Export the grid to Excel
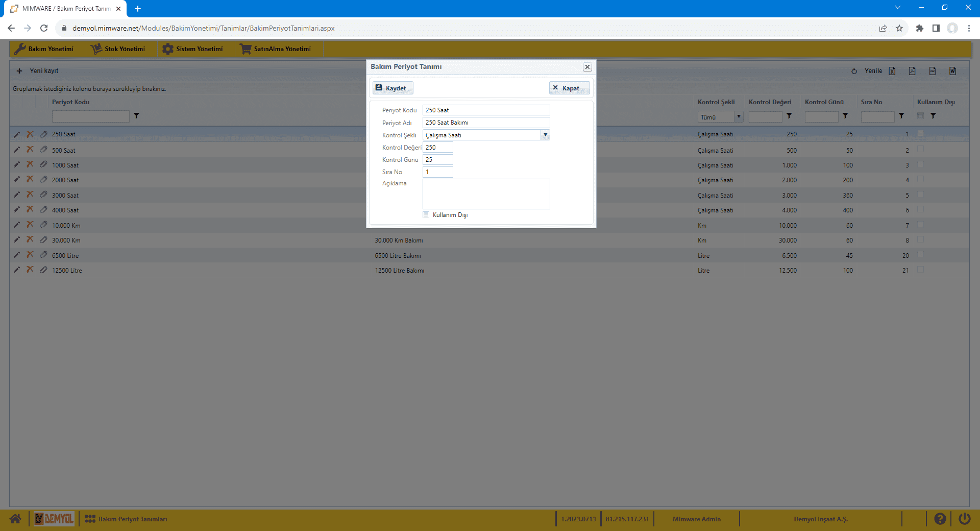This screenshot has width=980, height=531. tap(892, 71)
